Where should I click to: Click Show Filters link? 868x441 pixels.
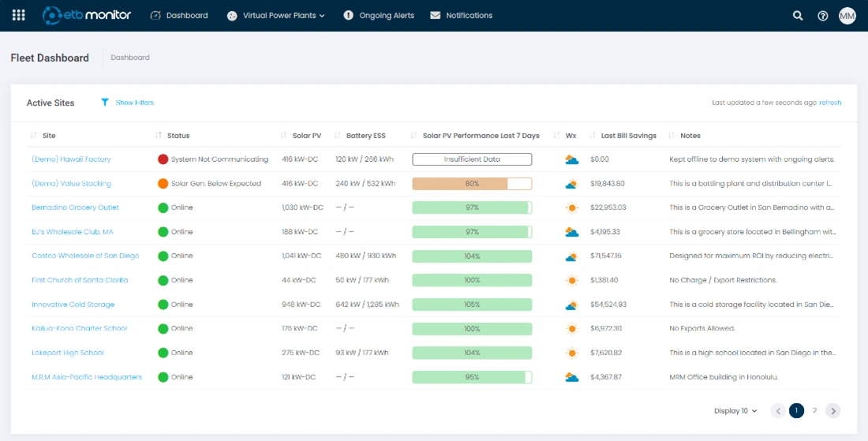coord(134,103)
